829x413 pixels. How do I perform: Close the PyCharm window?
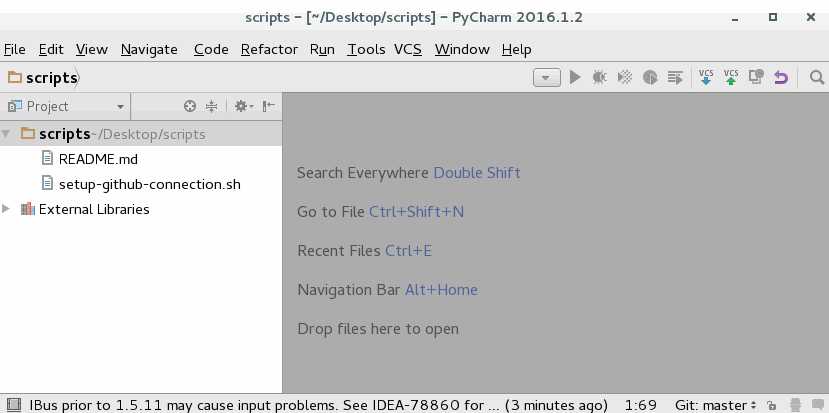810,17
